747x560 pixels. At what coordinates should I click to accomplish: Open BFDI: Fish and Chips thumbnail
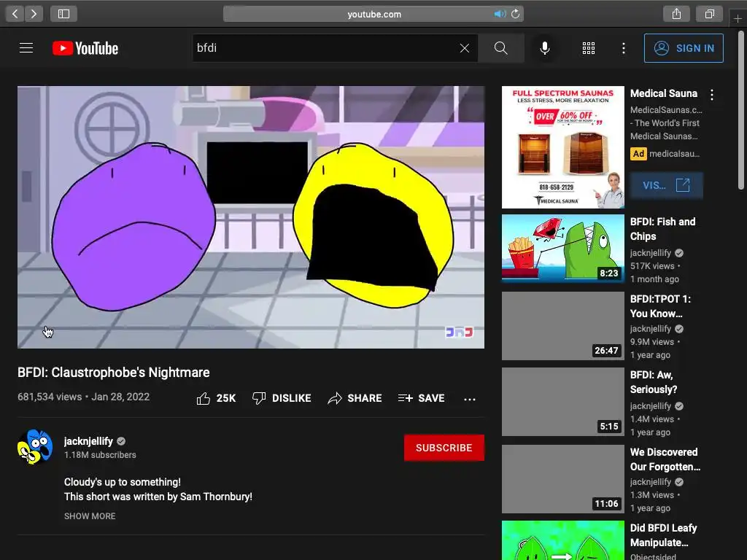(x=562, y=249)
